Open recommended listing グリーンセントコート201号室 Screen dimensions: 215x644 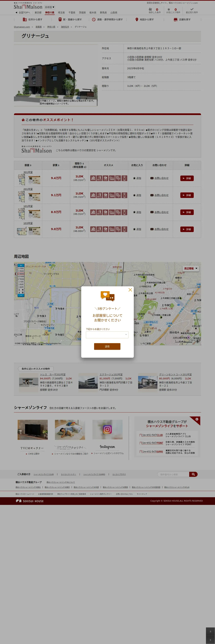(175, 374)
